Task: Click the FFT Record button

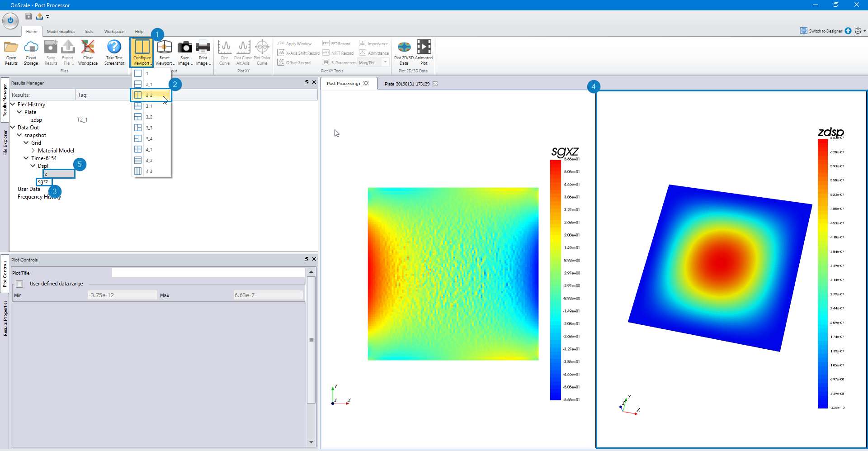Action: tap(336, 43)
